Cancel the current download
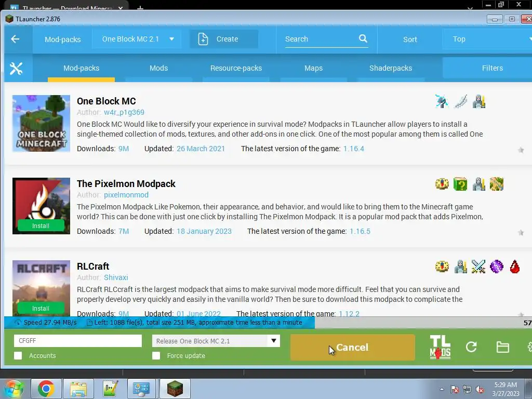 353,347
